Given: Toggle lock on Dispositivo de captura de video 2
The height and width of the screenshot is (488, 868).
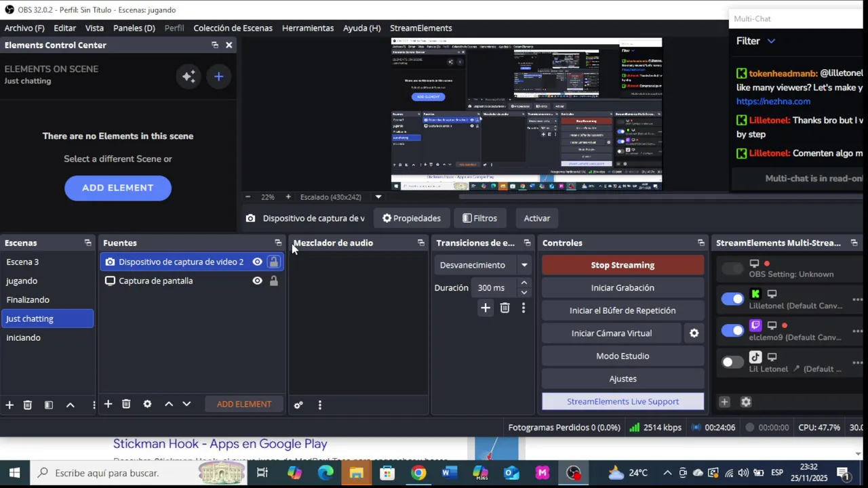Looking at the screenshot, I should click(x=273, y=262).
